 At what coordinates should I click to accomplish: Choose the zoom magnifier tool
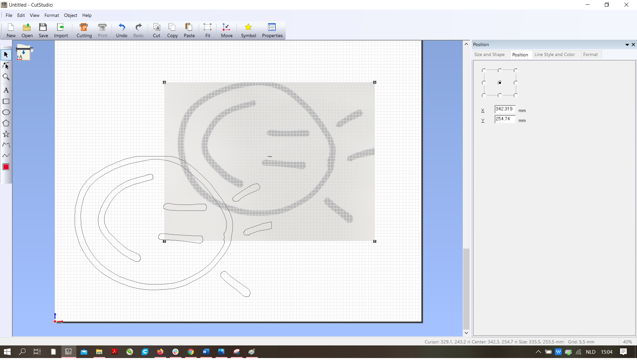[x=6, y=77]
